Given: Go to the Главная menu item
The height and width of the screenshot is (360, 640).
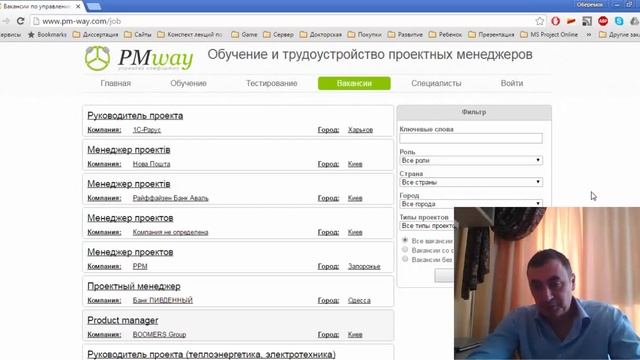Looking at the screenshot, I should [116, 83].
